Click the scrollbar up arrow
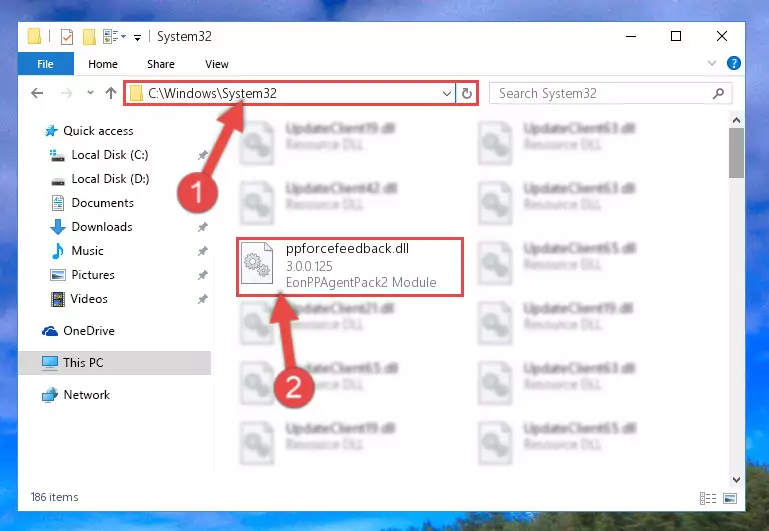Image resolution: width=769 pixels, height=531 pixels. tap(736, 120)
